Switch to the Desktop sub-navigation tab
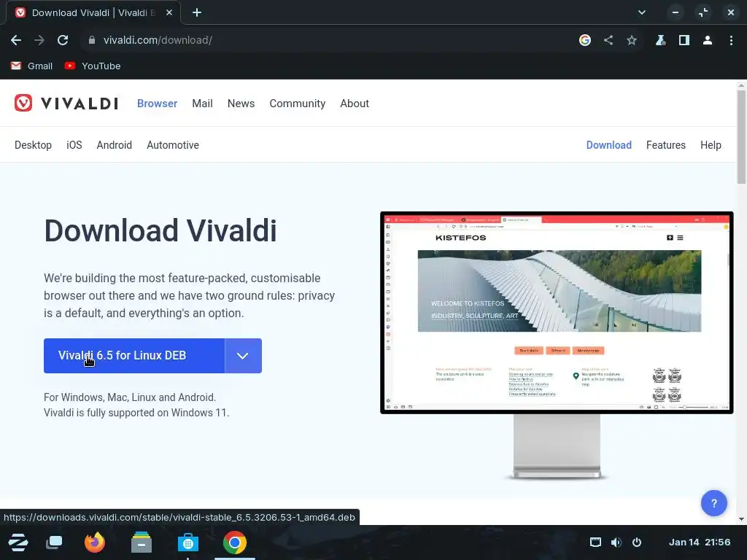The width and height of the screenshot is (747, 560). pos(34,145)
